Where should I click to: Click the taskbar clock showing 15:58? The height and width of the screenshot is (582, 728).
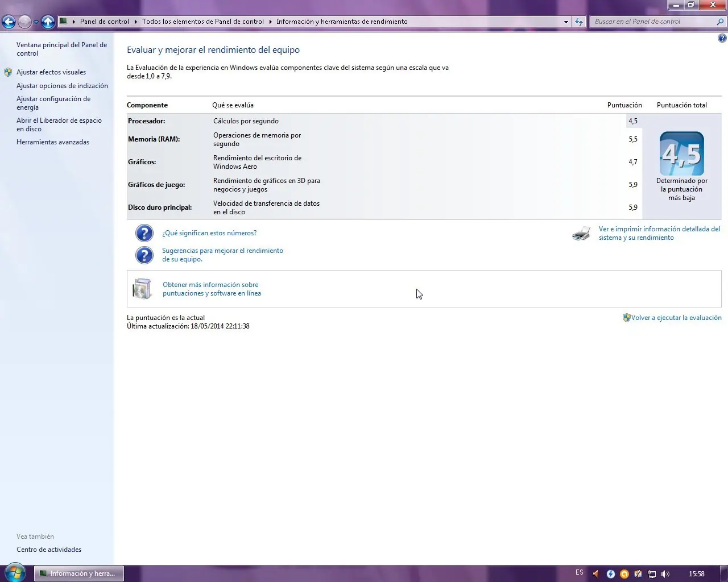click(697, 574)
